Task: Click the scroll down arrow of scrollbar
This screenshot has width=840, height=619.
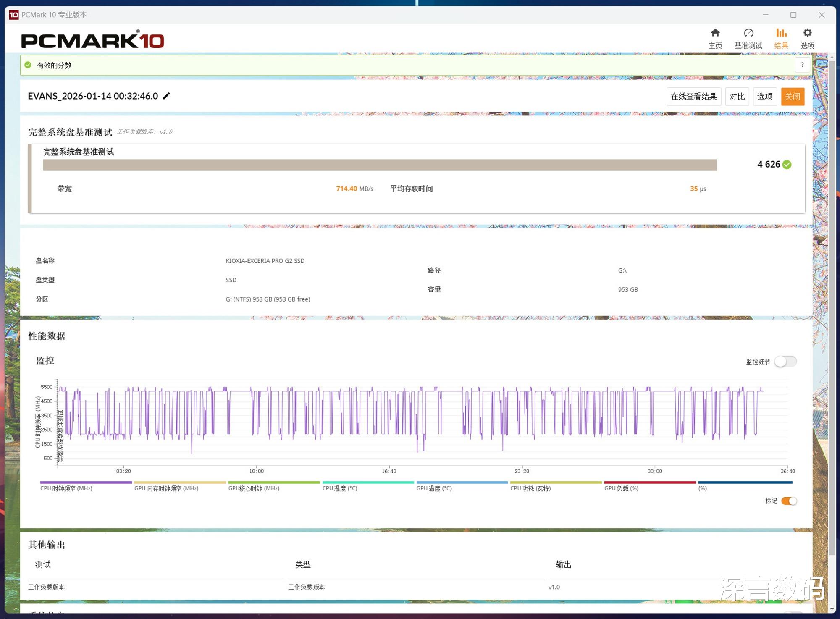Action: click(x=832, y=609)
